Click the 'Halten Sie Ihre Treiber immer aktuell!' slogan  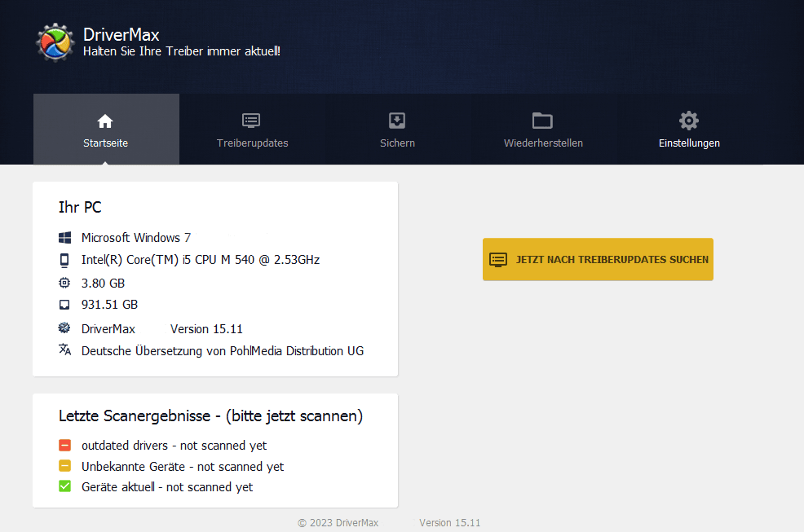point(182,51)
